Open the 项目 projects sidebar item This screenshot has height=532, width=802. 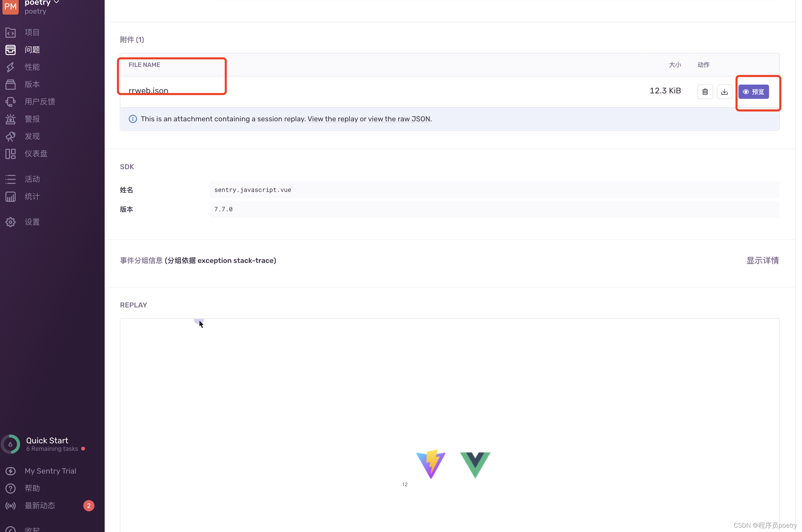click(32, 32)
